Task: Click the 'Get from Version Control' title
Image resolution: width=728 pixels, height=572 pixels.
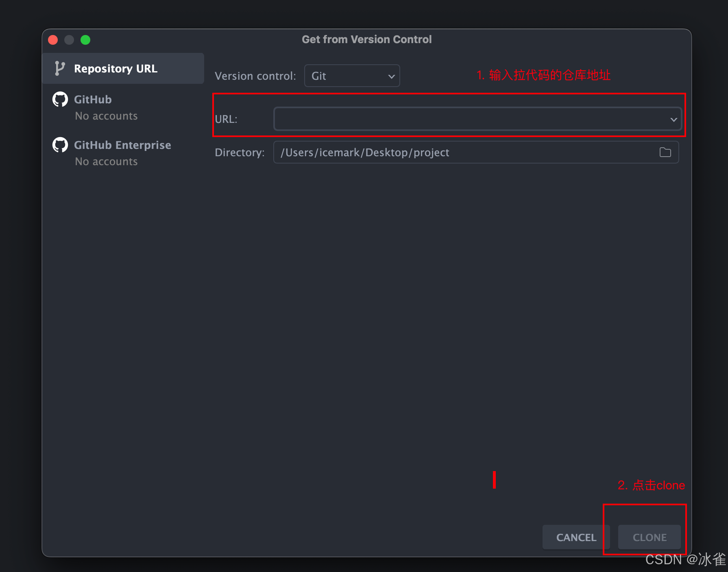Action: point(366,39)
